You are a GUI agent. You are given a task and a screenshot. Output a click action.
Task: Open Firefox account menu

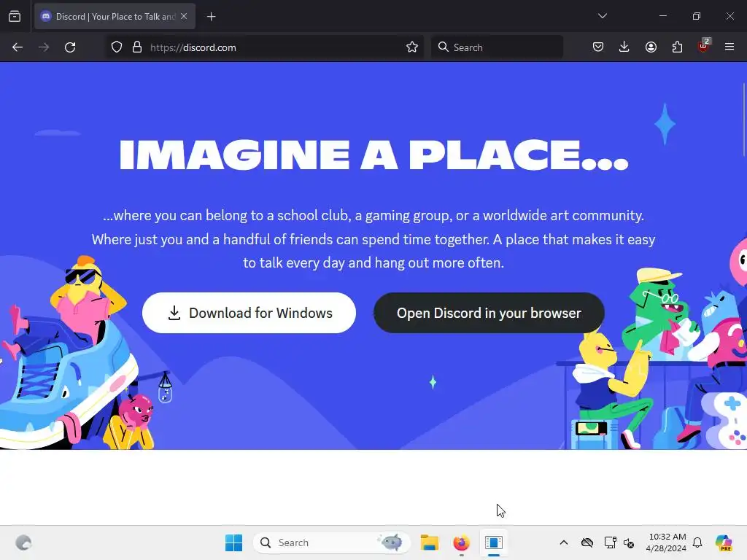(651, 47)
